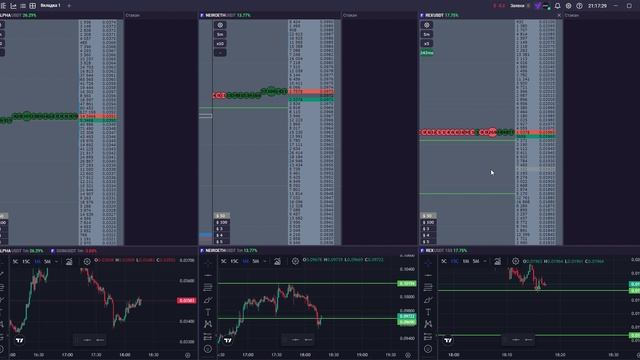Choose the $ 100 order size in NEIROETH panel
The image size is (640, 360).
coord(221,222)
